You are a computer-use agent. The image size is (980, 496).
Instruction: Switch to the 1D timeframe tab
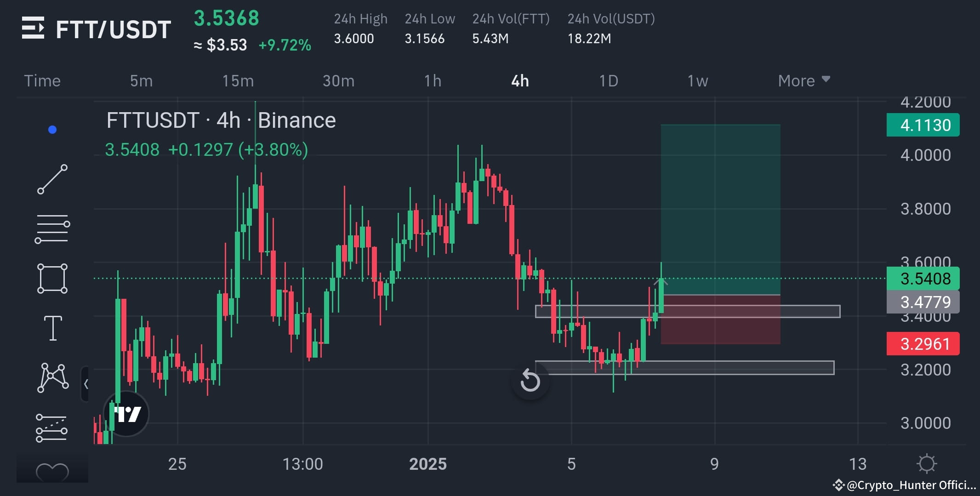tap(608, 80)
